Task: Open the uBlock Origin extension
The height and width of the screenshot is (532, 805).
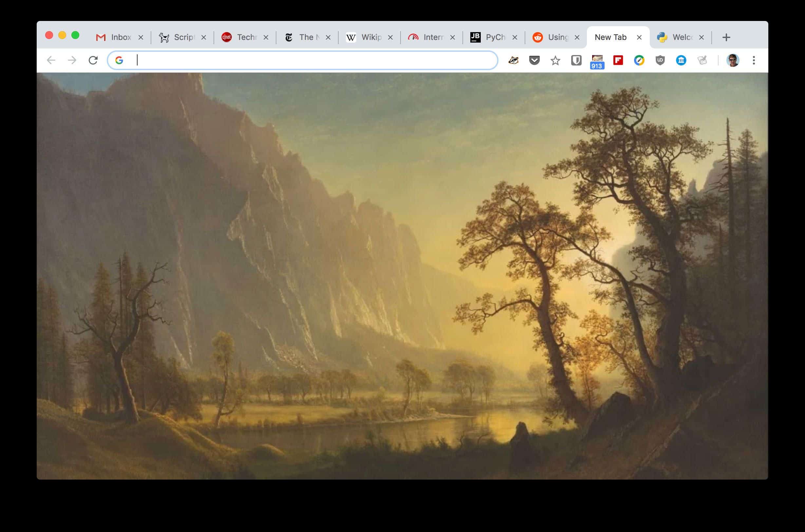Action: [x=660, y=60]
